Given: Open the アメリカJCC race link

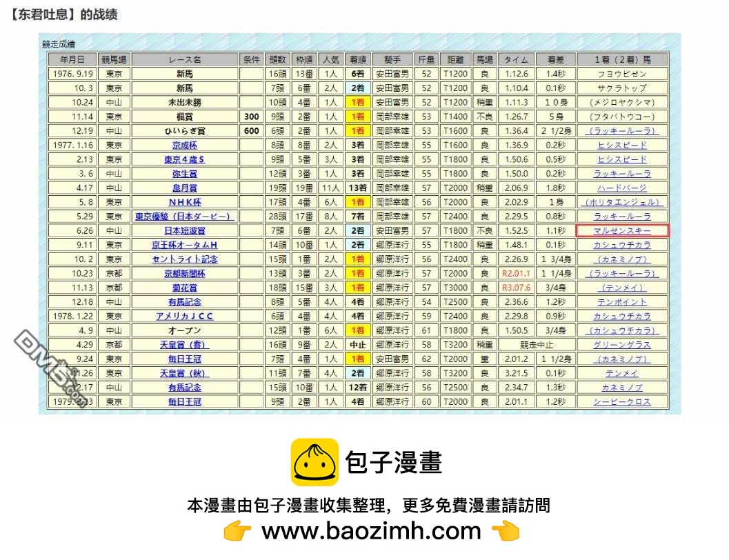Looking at the screenshot, I should [x=185, y=316].
